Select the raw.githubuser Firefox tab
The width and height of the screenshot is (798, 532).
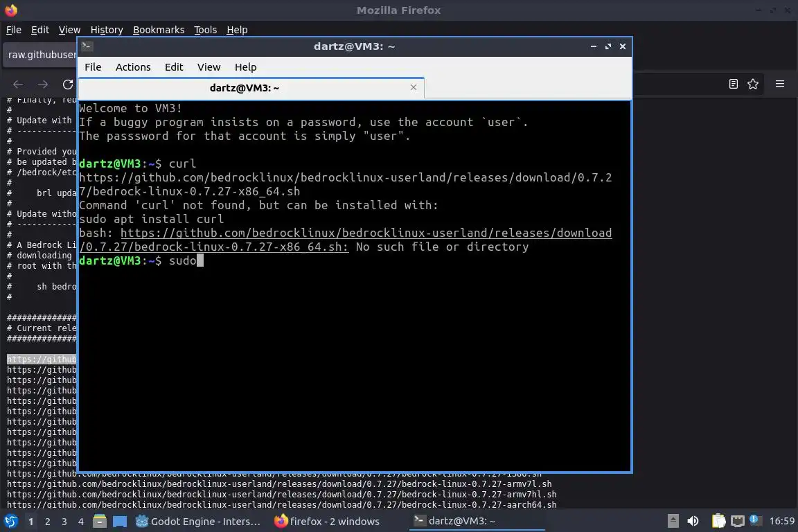coord(41,55)
